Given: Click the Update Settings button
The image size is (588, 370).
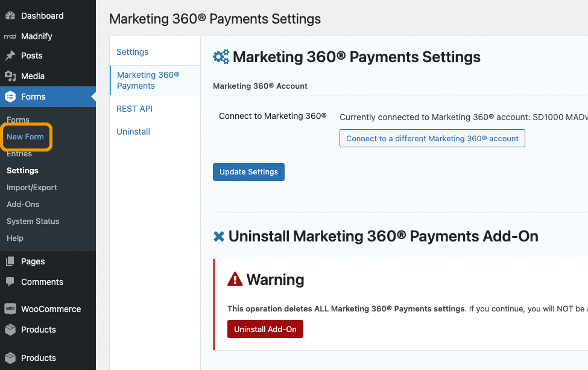Looking at the screenshot, I should tap(248, 172).
